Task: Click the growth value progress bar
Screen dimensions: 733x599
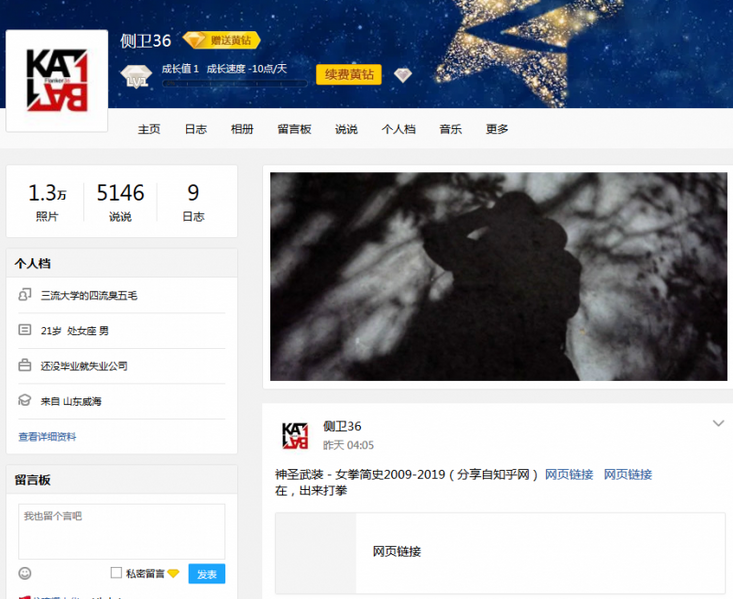Action: click(x=234, y=84)
